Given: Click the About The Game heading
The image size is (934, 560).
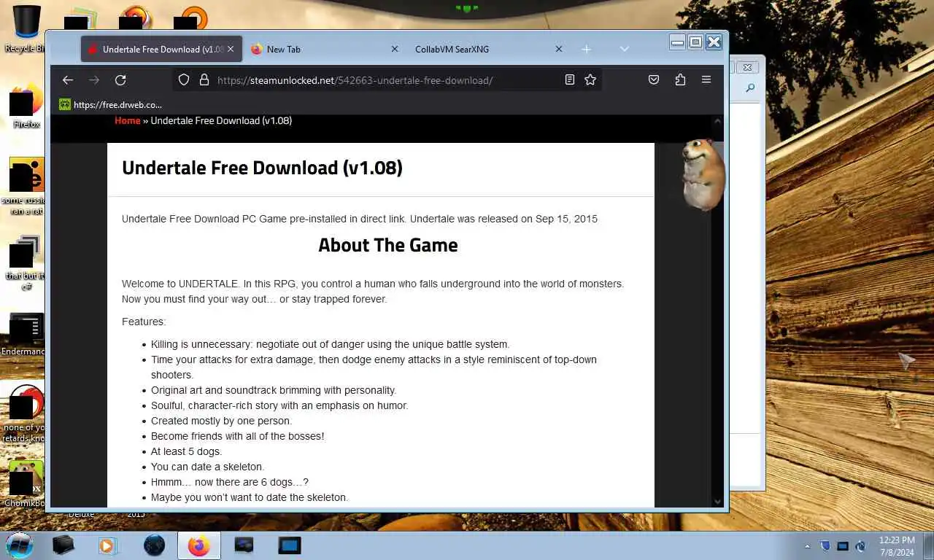Looking at the screenshot, I should coord(388,245).
